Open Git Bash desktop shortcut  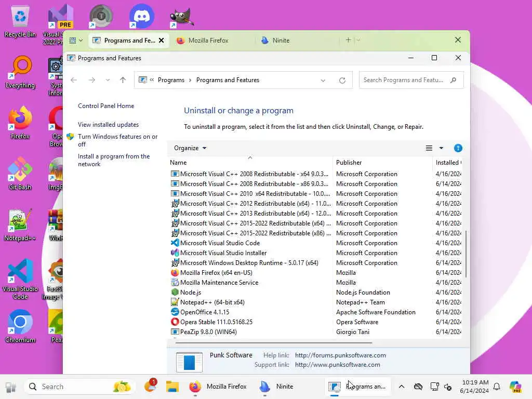20,174
